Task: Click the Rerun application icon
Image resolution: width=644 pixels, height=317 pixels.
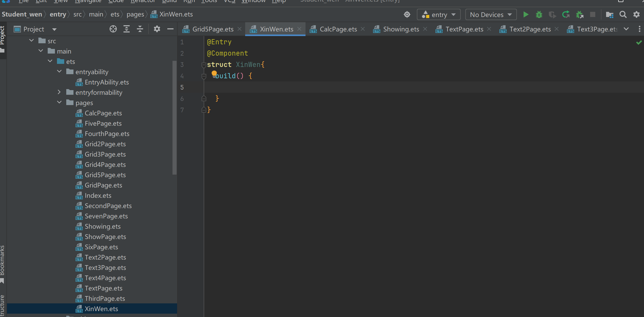Action: tap(566, 15)
